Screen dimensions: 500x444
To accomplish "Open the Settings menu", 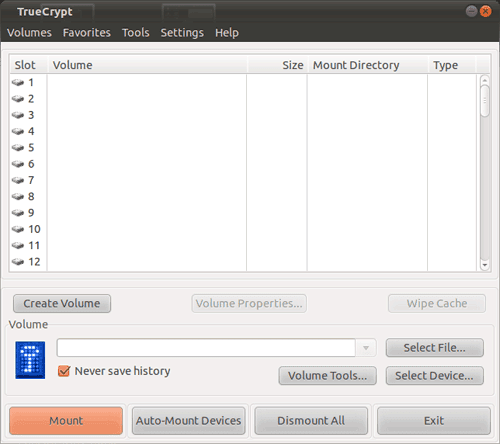I will 182,33.
